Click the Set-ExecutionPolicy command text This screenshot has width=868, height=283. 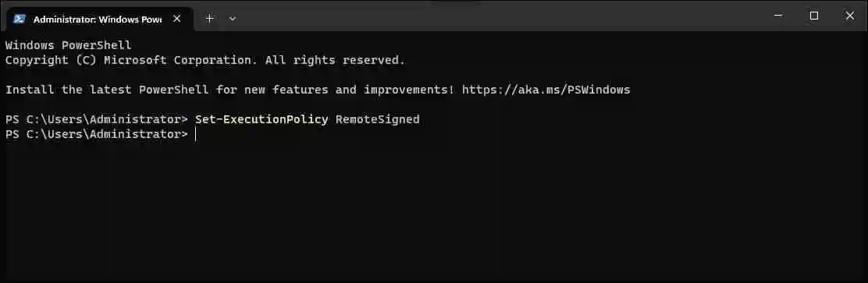pos(261,119)
